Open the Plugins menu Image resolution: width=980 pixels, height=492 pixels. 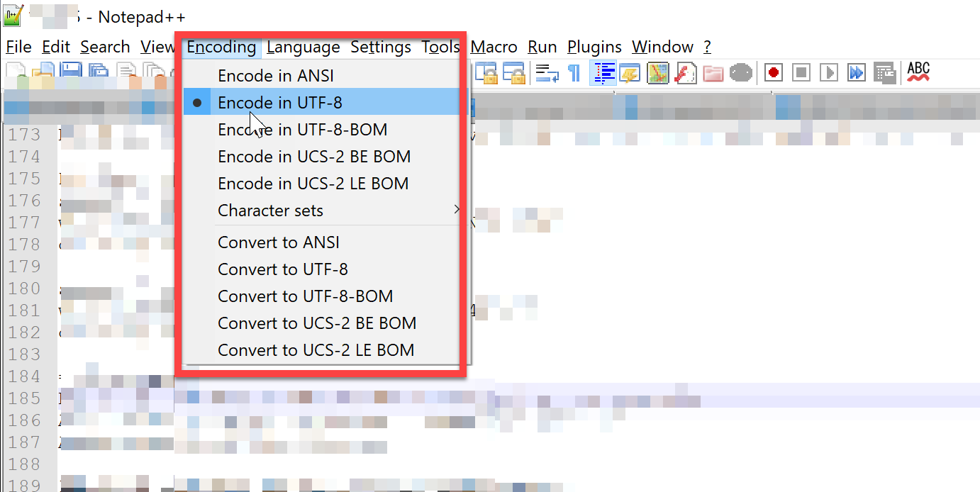point(595,47)
